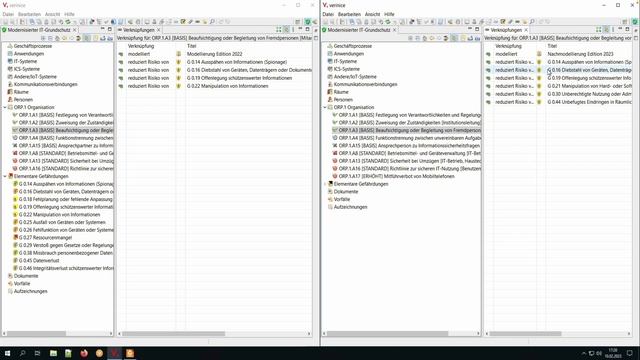Select G 0.18 Fehlplanung oder fehlende Anpassung

(x=66, y=199)
